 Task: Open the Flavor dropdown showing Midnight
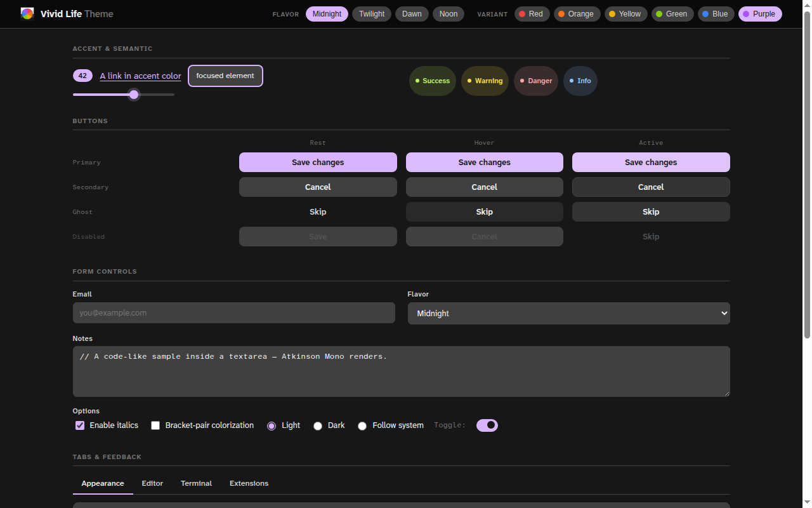pos(568,313)
